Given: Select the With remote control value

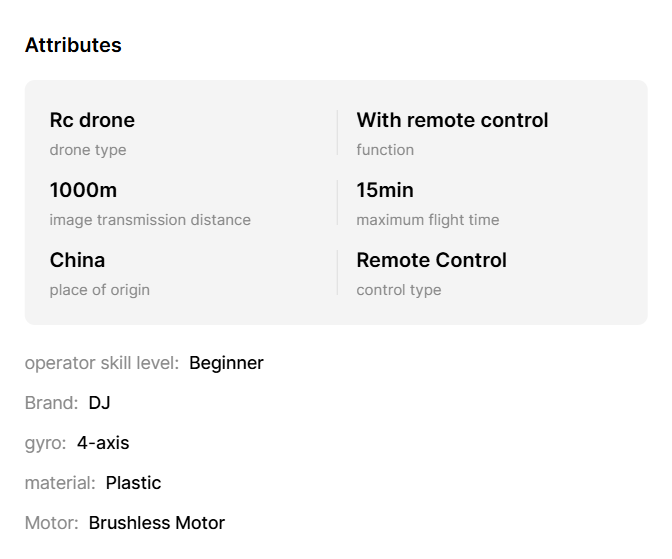Looking at the screenshot, I should tap(452, 120).
